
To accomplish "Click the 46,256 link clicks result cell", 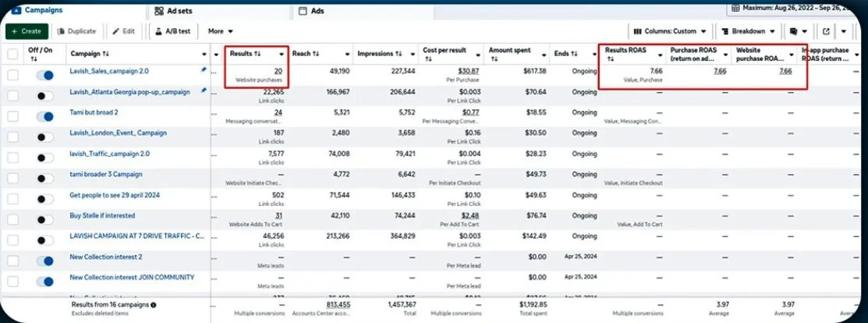I will pyautogui.click(x=274, y=236).
